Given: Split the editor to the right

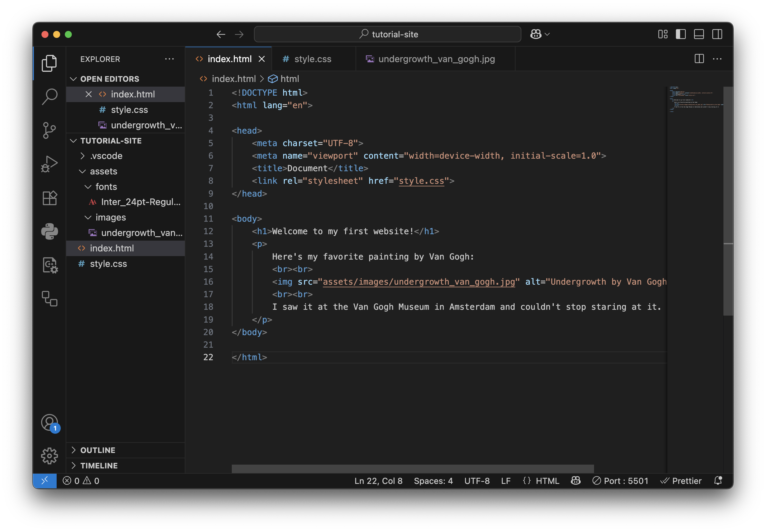Looking at the screenshot, I should (x=699, y=59).
